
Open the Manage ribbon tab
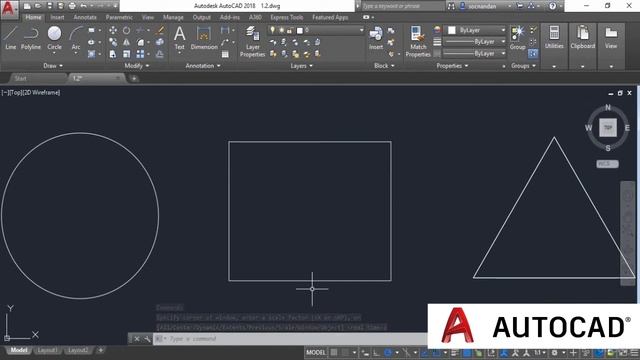[x=173, y=17]
